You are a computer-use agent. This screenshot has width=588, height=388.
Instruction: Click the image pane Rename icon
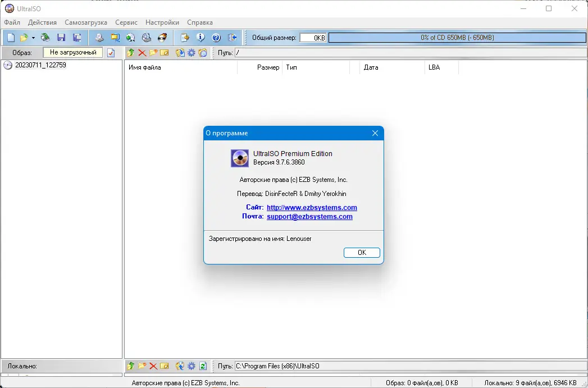[x=164, y=53]
